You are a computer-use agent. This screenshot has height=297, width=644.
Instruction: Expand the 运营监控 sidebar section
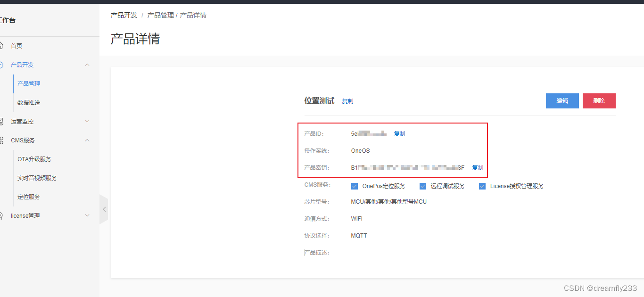pos(87,121)
